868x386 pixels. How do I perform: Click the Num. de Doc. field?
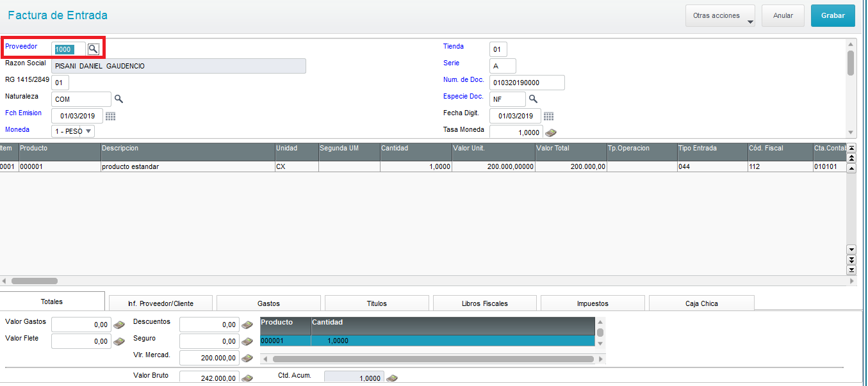(527, 83)
